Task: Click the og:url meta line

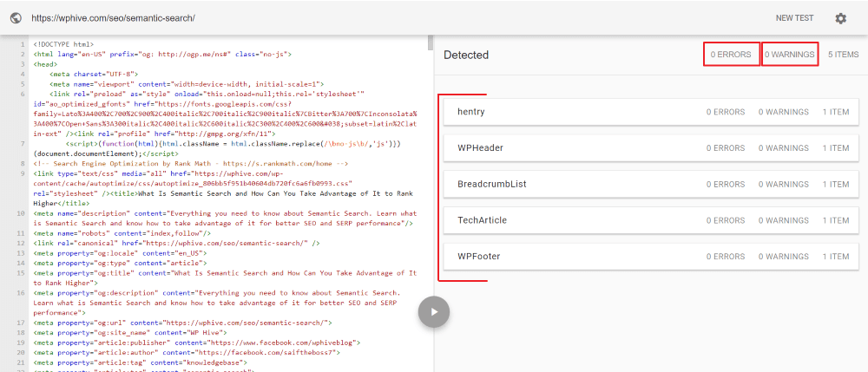Action: (x=182, y=323)
